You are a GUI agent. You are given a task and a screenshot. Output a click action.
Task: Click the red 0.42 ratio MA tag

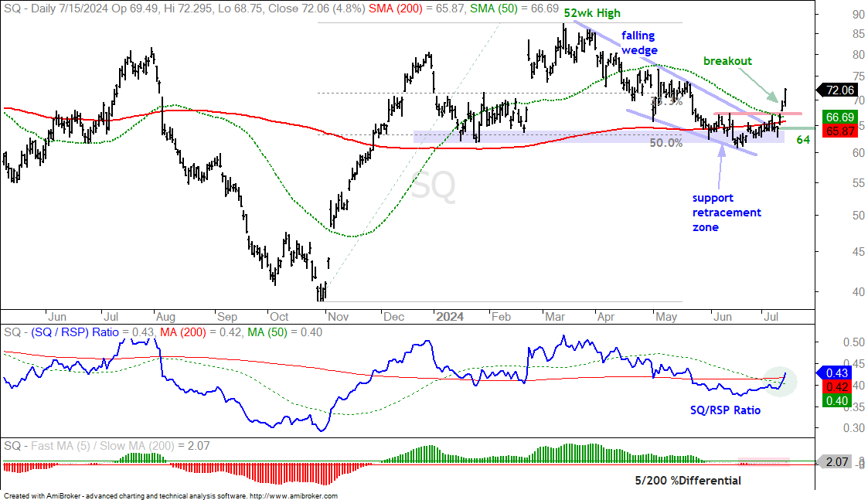(x=837, y=387)
